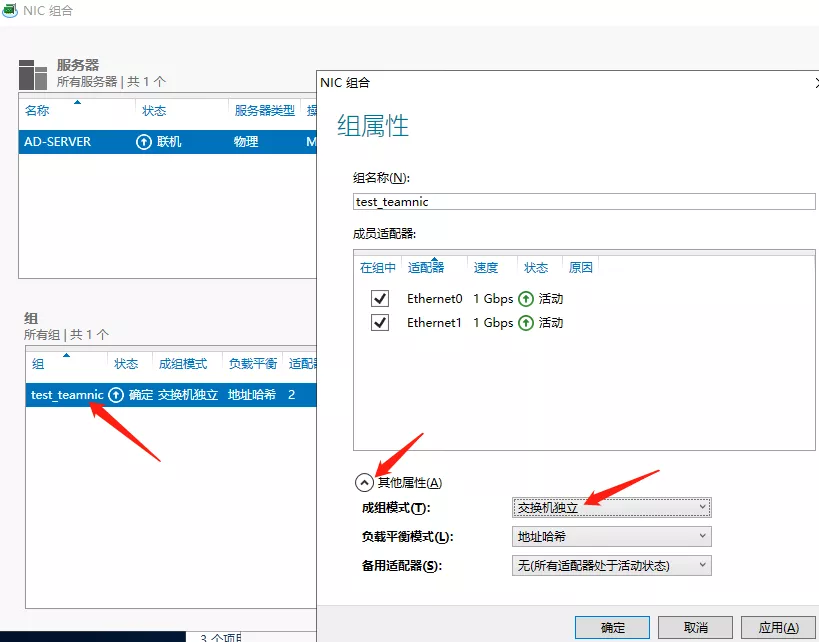Click Ethernet1 活动 status arrow icon
This screenshot has width=819, height=642.
(x=526, y=323)
